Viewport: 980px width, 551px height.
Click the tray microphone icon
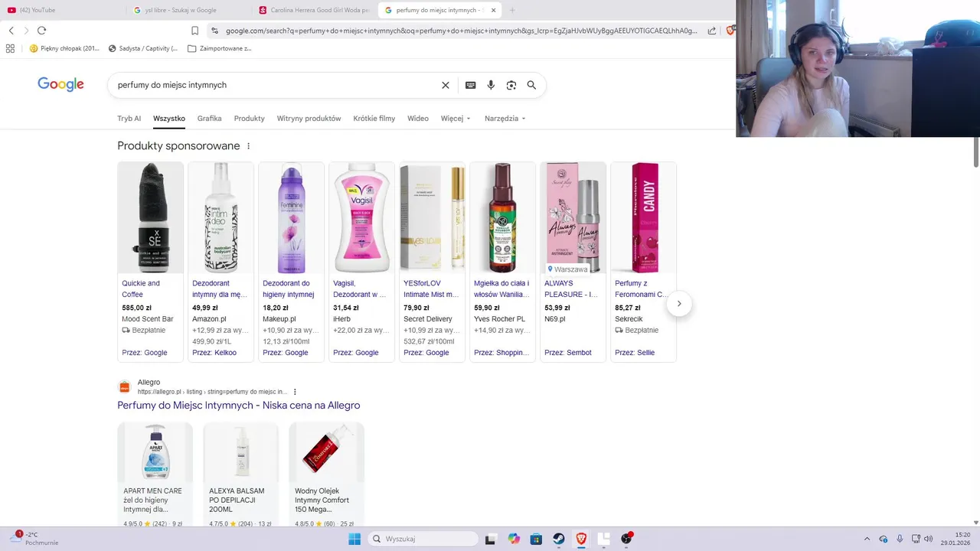(900, 539)
